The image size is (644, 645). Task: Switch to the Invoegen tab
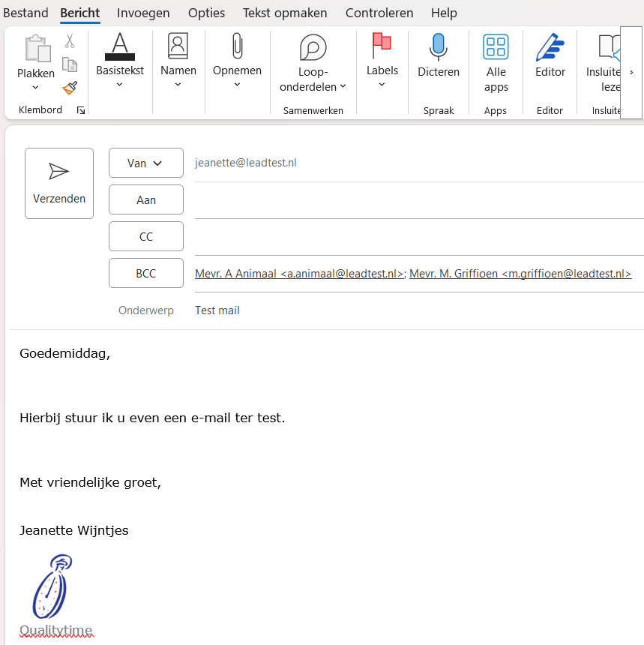[x=143, y=13]
